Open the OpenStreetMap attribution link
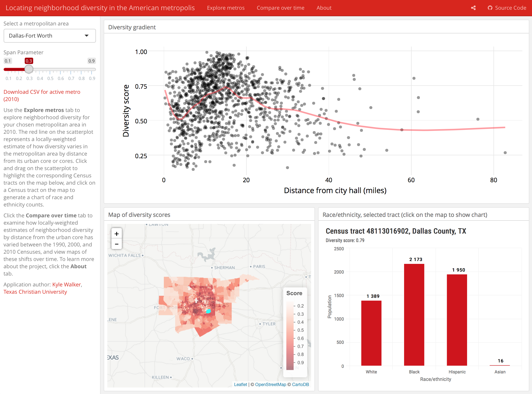The height and width of the screenshot is (394, 532). tap(270, 385)
